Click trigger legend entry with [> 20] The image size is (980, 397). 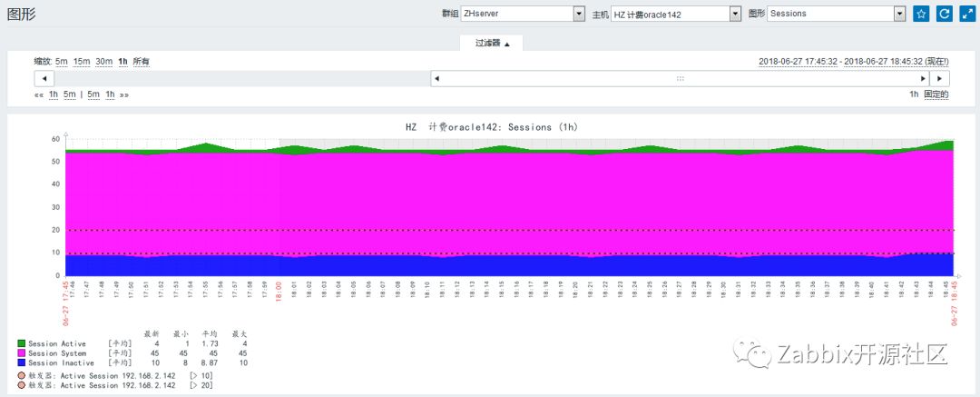[115, 384]
